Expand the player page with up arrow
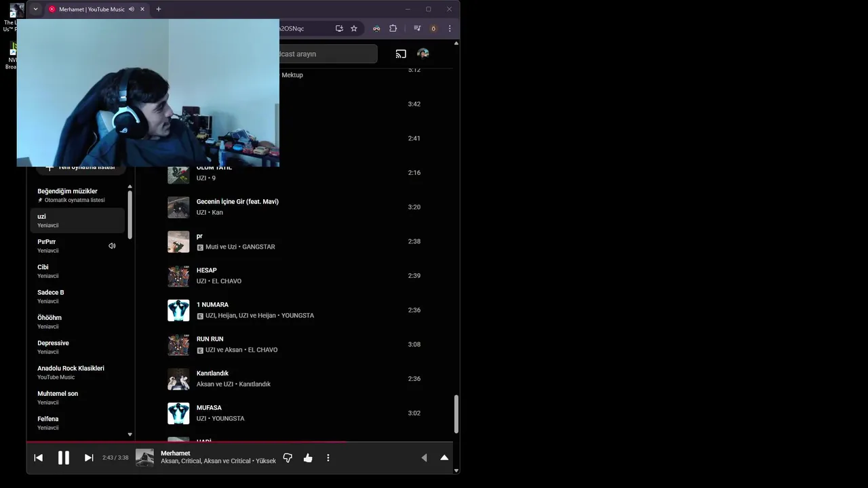 (444, 457)
